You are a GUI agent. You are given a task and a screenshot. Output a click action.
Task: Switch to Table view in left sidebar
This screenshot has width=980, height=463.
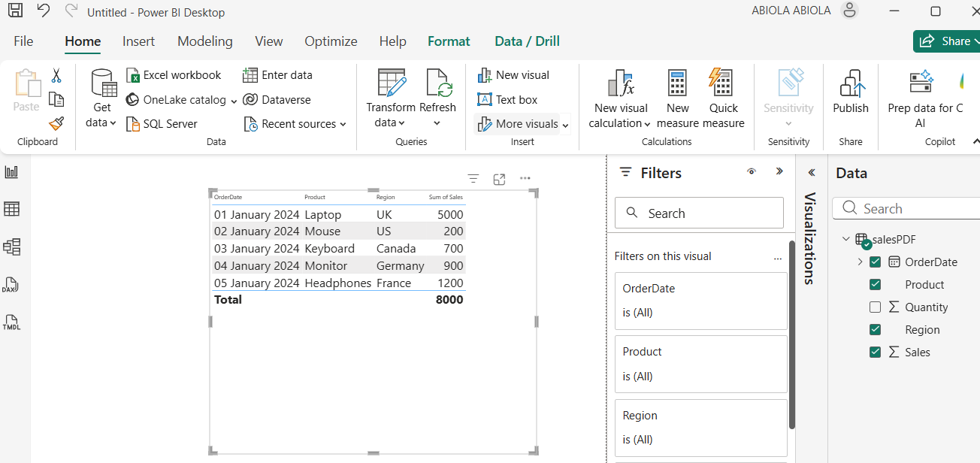pyautogui.click(x=12, y=209)
